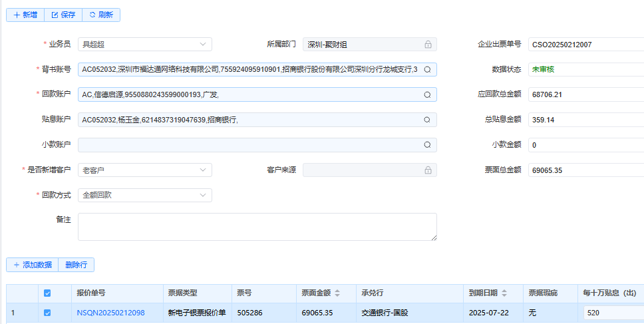Click search icon in 小款账户 field
This screenshot has width=644, height=324.
click(427, 145)
